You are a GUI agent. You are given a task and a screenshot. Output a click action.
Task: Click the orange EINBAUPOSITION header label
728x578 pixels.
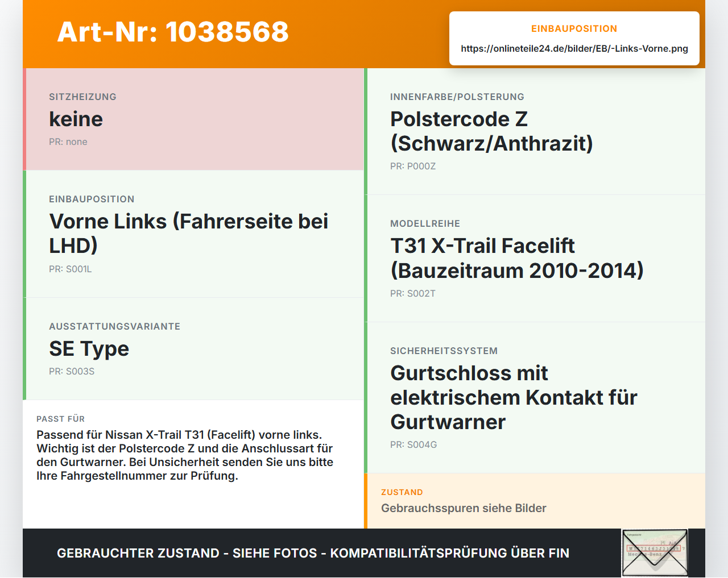pyautogui.click(x=574, y=29)
